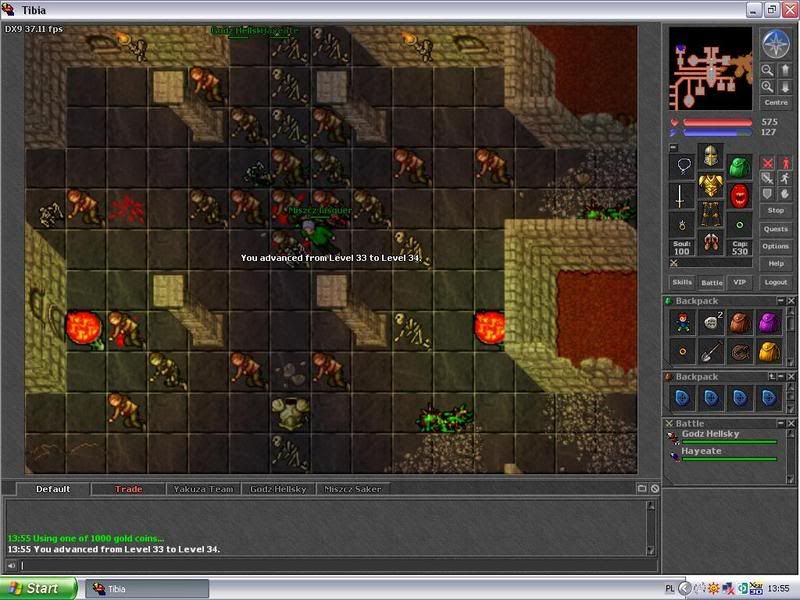This screenshot has height=600, width=800.
Task: Click the blue mana bar showing 127
Action: 717,132
